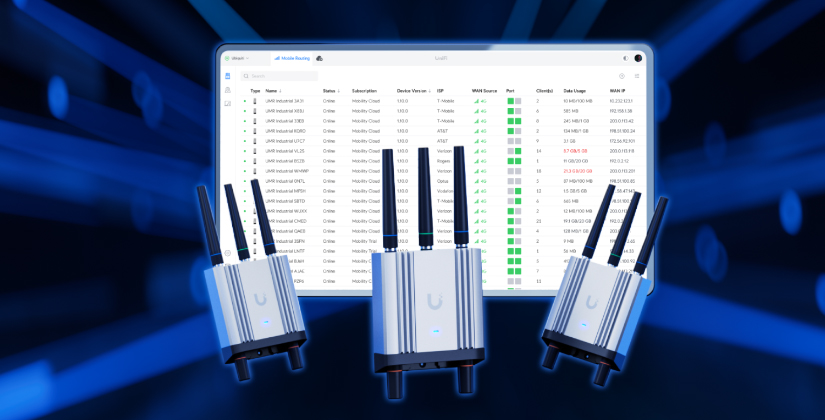Viewport: 825px width, 420px height.
Task: Focus the Search input field
Action: 279,76
